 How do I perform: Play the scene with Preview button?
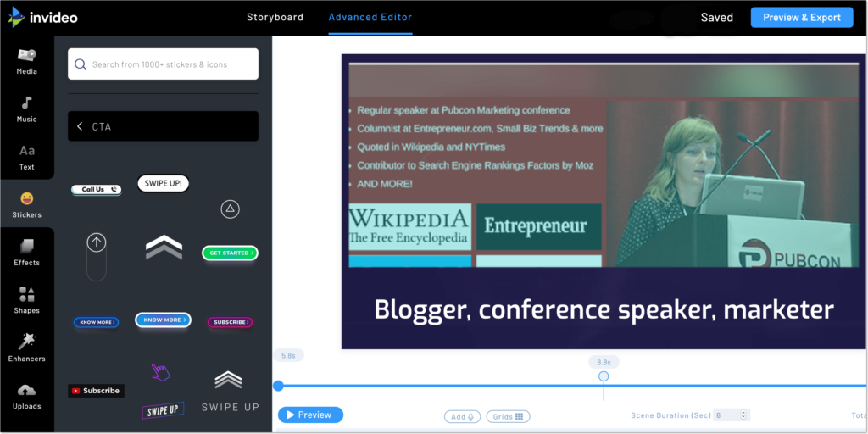(x=310, y=415)
